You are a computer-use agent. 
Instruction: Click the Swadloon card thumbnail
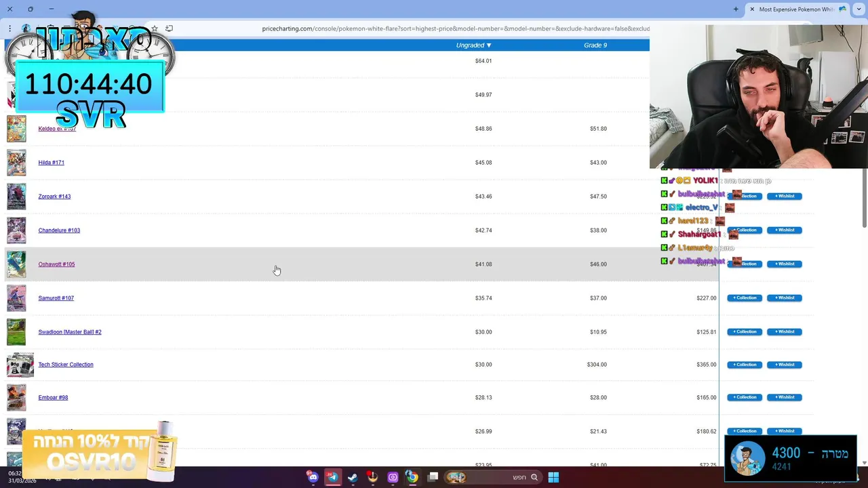(16, 332)
